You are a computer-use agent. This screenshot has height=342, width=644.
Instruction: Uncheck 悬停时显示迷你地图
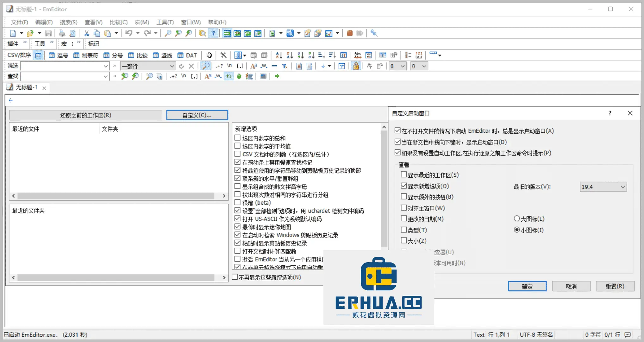237,227
